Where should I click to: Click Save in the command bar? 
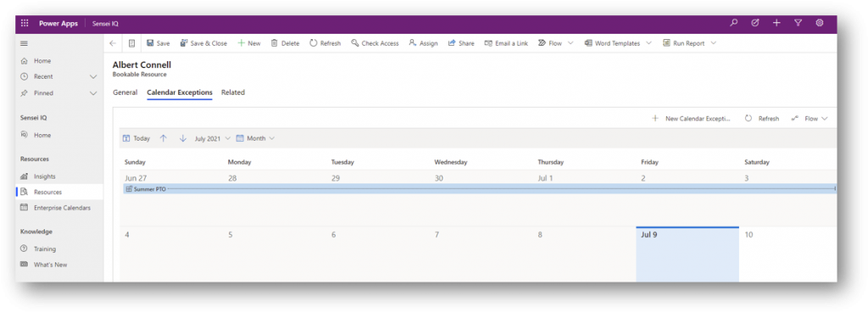159,43
